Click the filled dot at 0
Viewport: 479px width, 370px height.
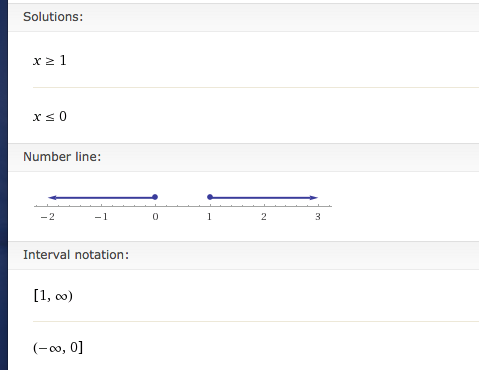(x=155, y=197)
